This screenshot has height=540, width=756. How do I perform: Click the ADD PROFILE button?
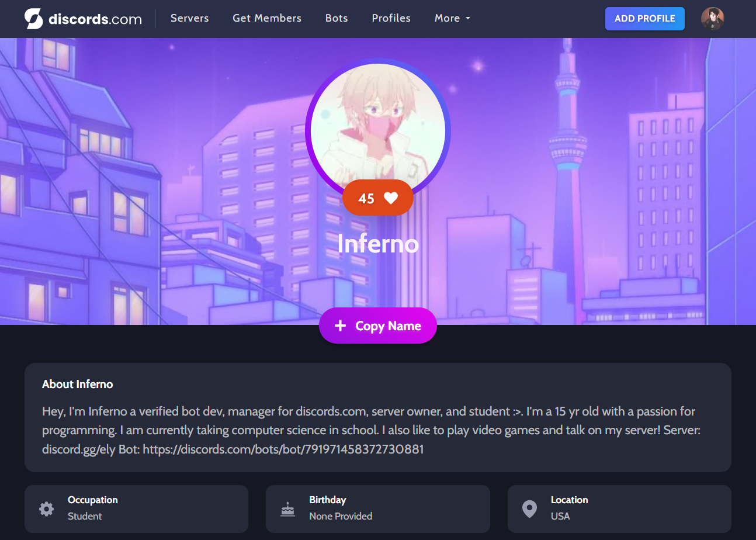tap(645, 19)
